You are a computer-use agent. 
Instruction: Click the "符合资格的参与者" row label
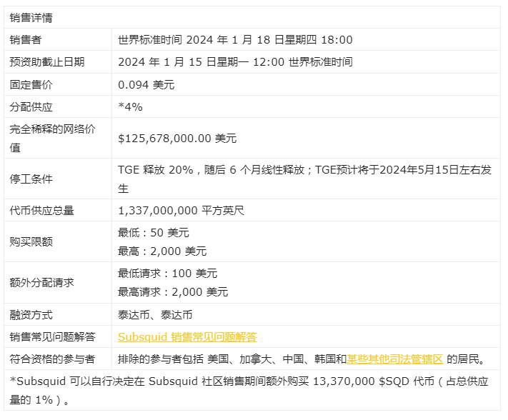pyautogui.click(x=51, y=359)
